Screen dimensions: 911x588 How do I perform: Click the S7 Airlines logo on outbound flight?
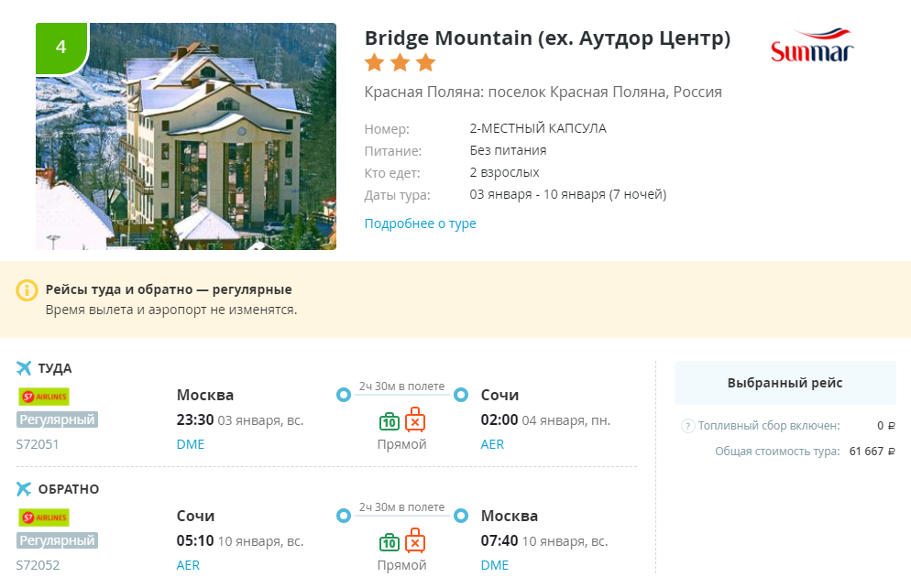pos(44,397)
